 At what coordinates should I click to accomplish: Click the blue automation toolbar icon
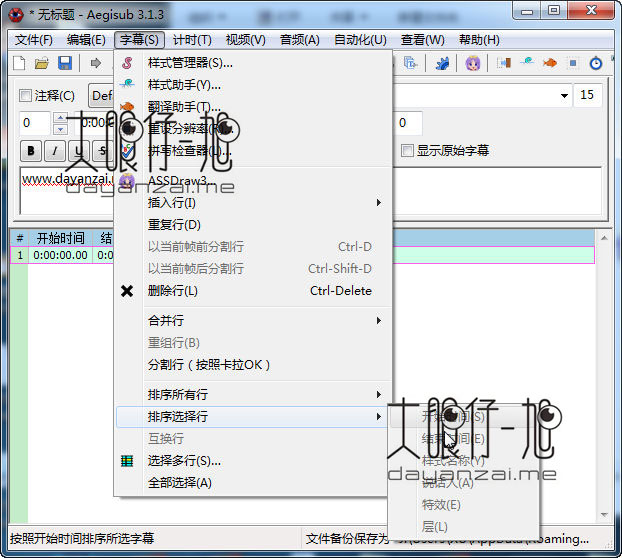click(x=442, y=63)
